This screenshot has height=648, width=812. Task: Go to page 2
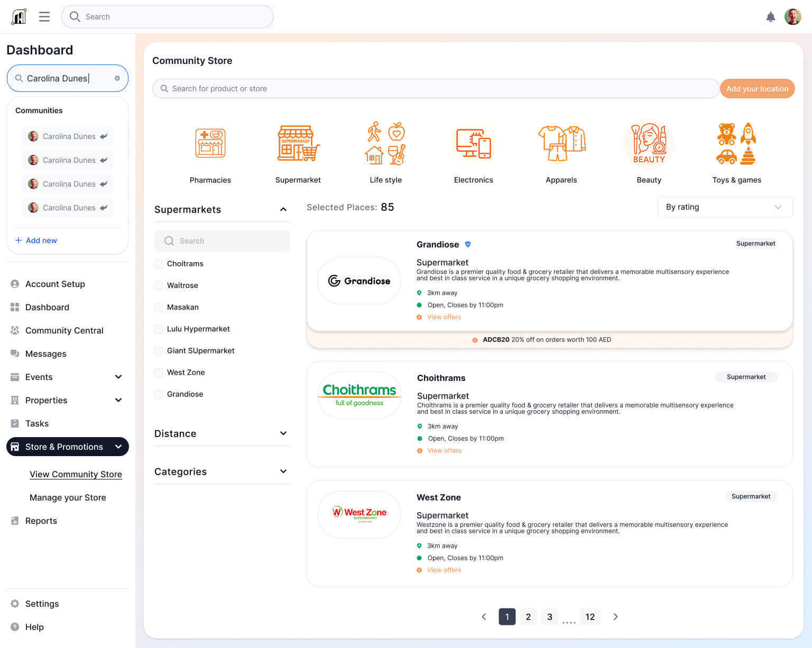coord(528,617)
